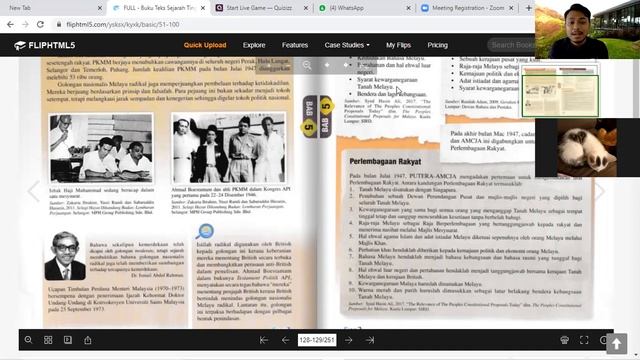The width and height of the screenshot is (640, 360).
Task: Close the Quizizz Start Live Game tab
Action: [306, 8]
